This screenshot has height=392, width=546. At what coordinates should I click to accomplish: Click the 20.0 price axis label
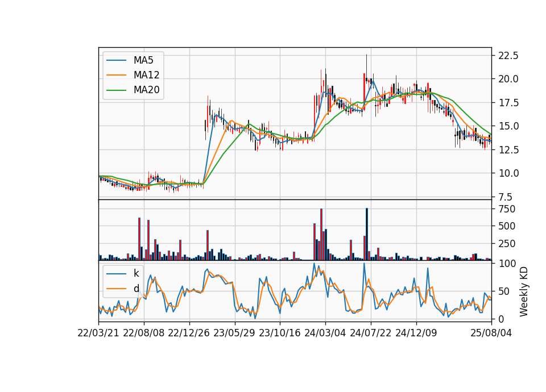tap(508, 79)
